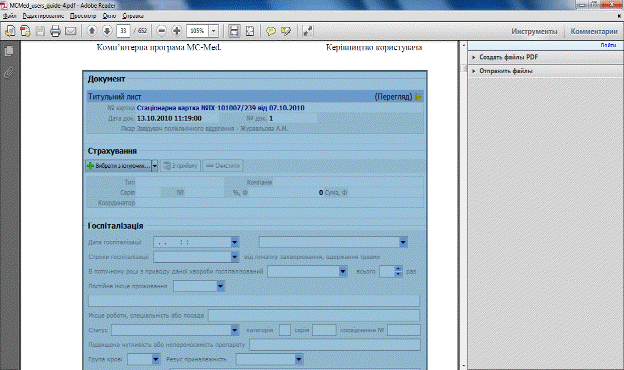
Task: Click the document vertical scrollbar up arrow
Action: click(x=463, y=45)
